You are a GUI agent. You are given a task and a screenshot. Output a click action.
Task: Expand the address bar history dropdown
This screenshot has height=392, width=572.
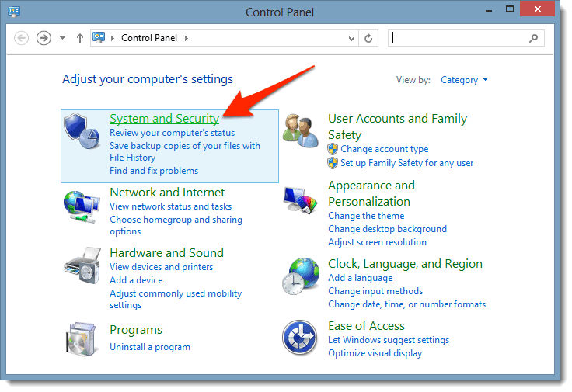pyautogui.click(x=351, y=38)
